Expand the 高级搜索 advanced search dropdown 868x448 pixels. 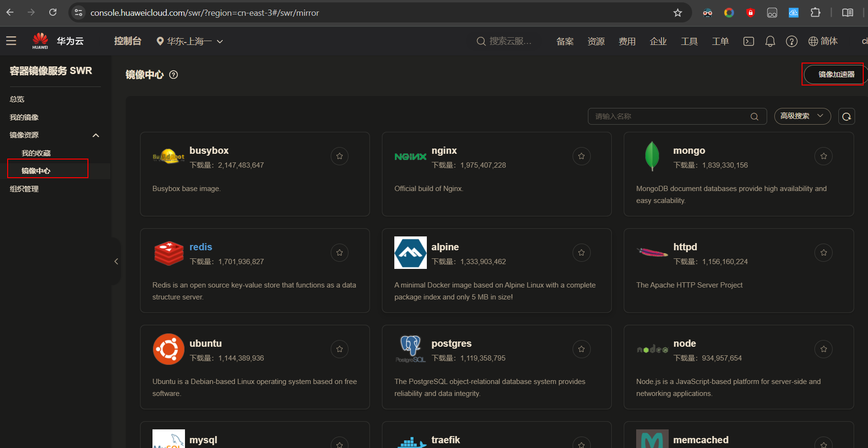tap(803, 116)
